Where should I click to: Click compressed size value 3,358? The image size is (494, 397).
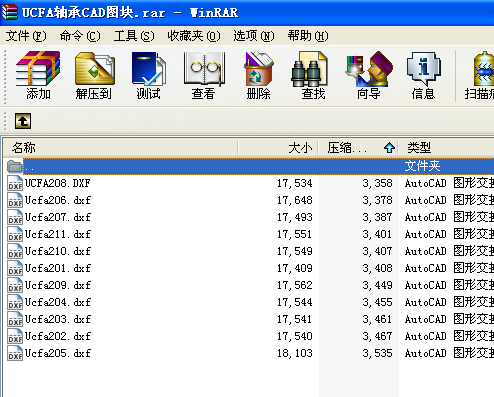377,183
